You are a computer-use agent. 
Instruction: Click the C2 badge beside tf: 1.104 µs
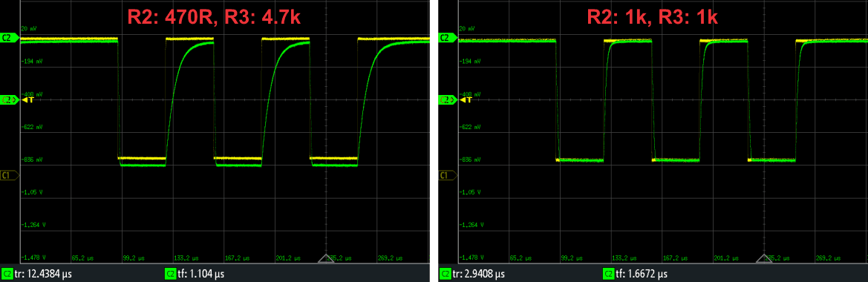[171, 274]
